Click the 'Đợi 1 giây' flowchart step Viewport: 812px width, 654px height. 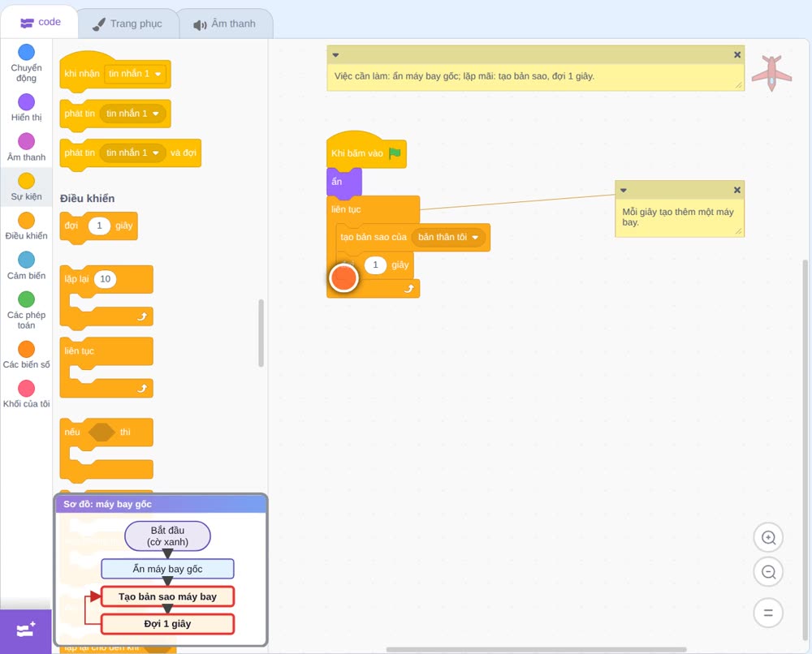pyautogui.click(x=167, y=624)
